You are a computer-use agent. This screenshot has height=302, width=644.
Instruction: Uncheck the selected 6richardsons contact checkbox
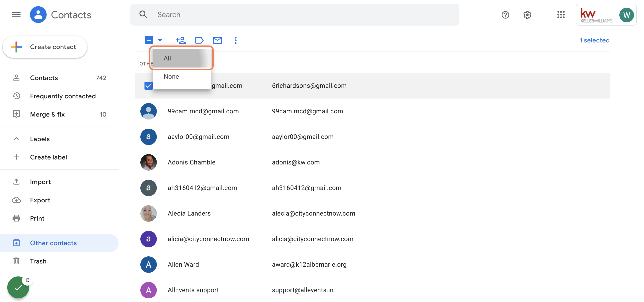[148, 86]
